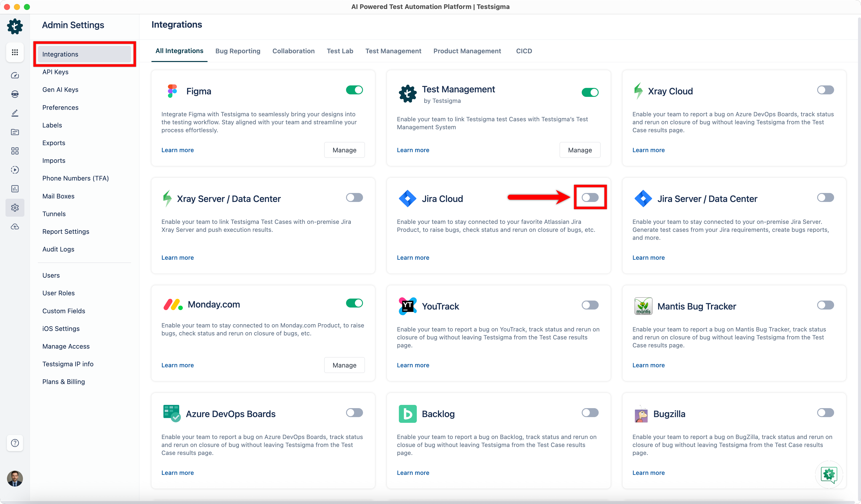Enable the Jira Cloud integration toggle
Viewport: 861px width, 504px height.
click(x=590, y=197)
